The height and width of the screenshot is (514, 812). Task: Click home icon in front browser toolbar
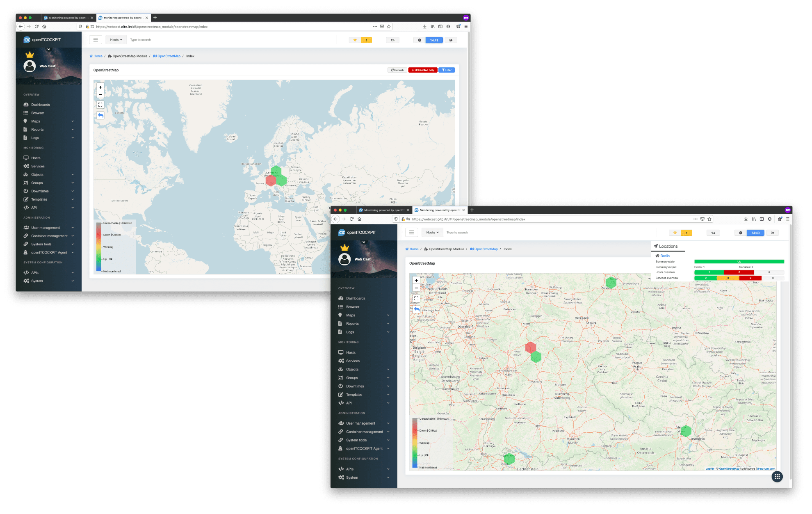tap(359, 219)
